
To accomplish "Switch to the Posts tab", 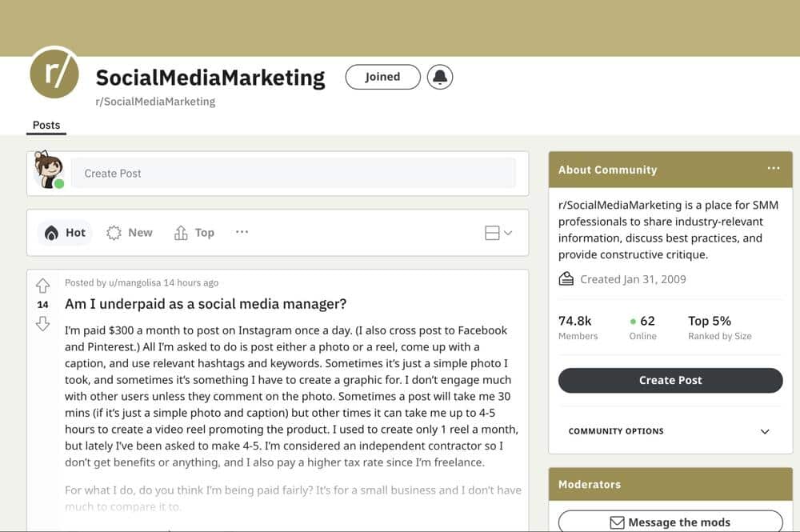I will tap(46, 125).
